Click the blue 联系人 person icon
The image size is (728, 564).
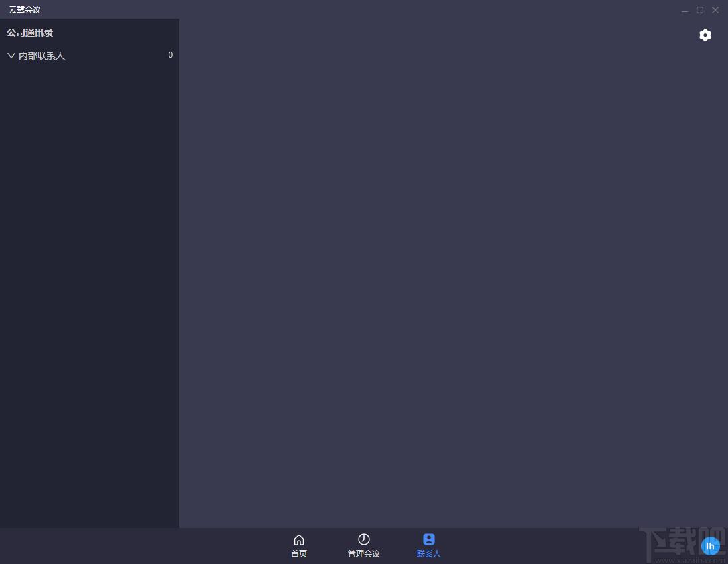coord(429,539)
